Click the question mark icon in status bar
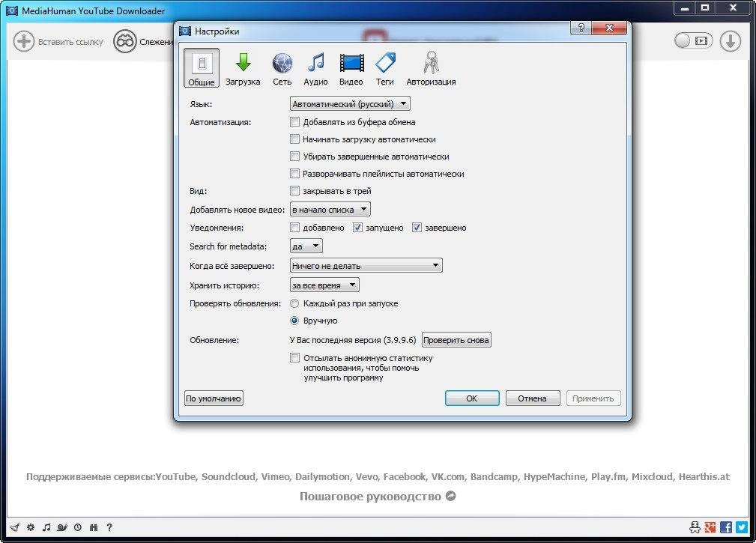 point(109,527)
